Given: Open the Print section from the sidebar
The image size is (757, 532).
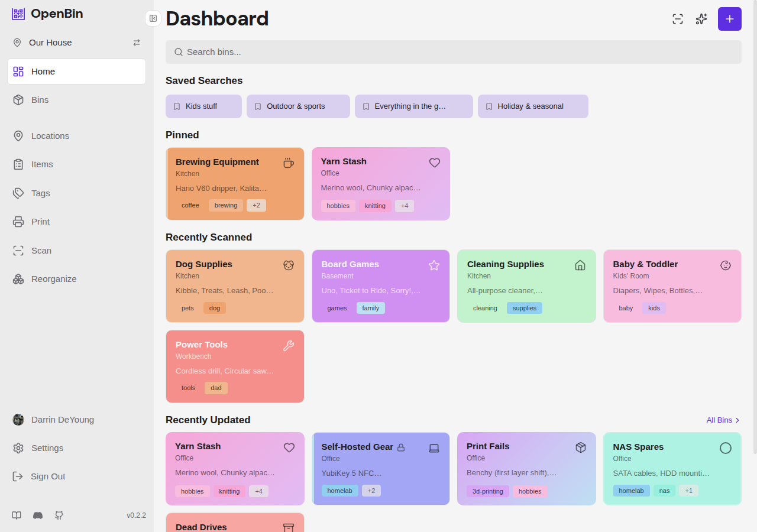Looking at the screenshot, I should [40, 221].
